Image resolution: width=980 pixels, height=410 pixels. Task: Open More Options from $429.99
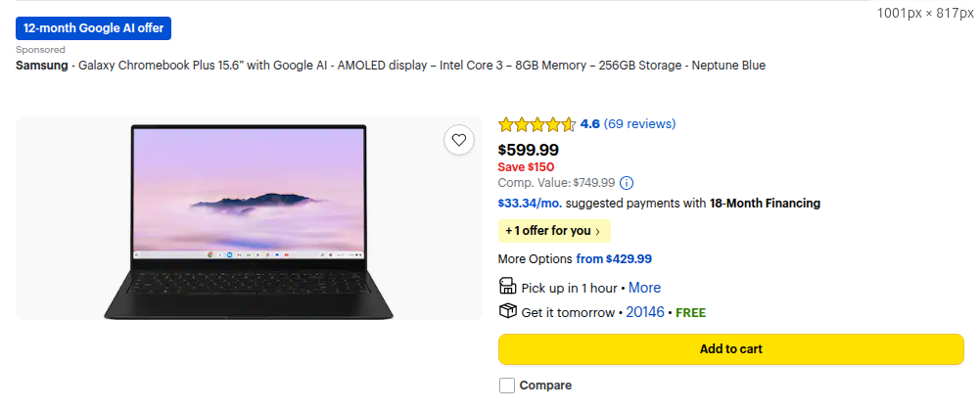pos(614,258)
